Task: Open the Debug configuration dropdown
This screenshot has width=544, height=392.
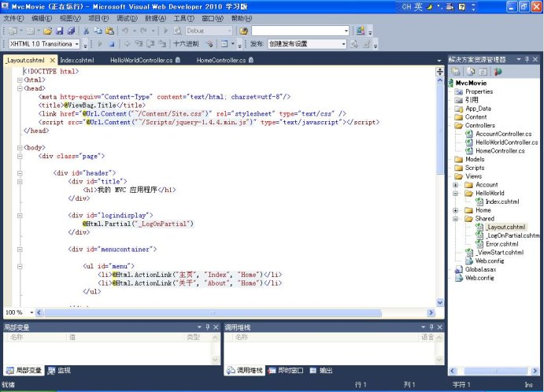Action: click(x=229, y=31)
